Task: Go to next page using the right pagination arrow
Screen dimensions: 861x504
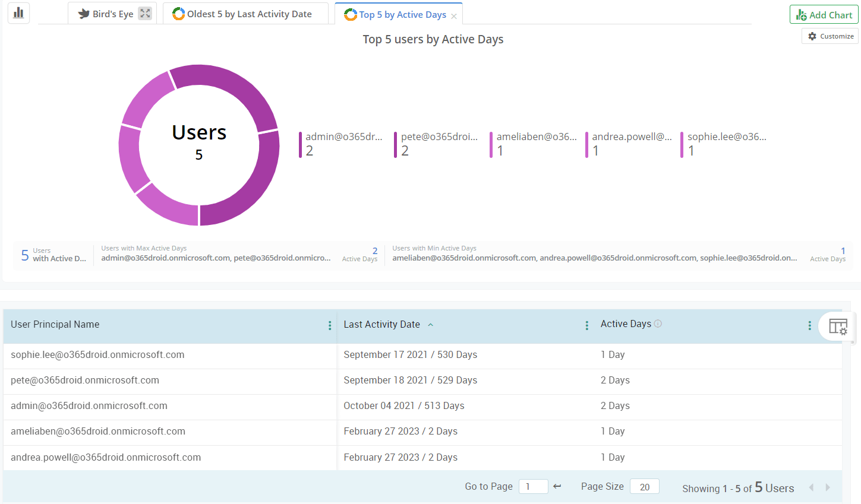Action: (828, 487)
